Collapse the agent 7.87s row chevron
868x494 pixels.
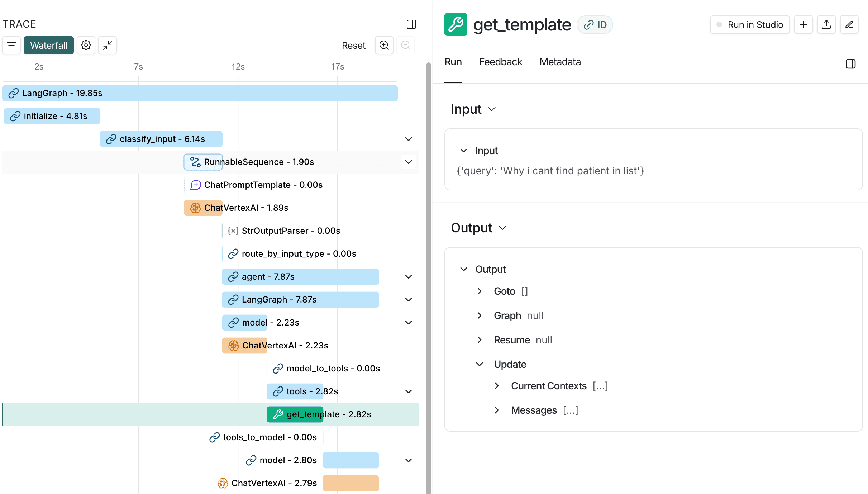point(409,277)
